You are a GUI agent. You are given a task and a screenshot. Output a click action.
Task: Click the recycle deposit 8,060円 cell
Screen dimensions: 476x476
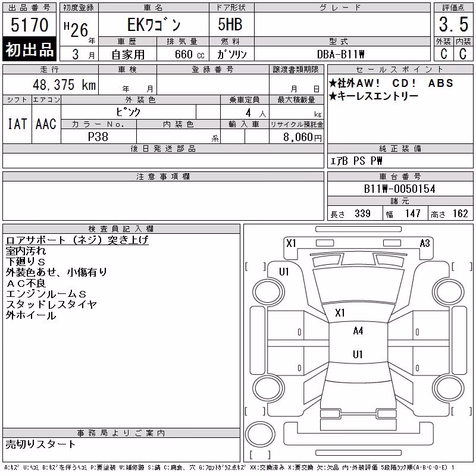(296, 137)
